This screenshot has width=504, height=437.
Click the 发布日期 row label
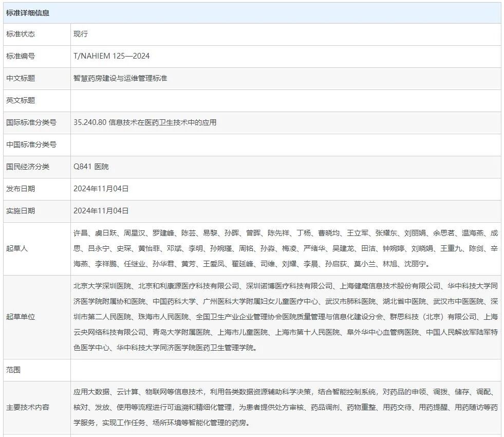click(21, 189)
